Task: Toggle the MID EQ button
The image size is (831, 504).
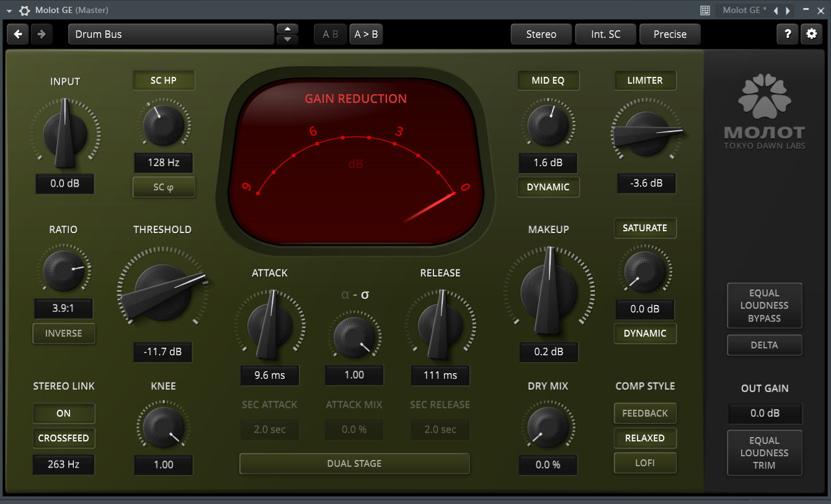Action: [548, 81]
